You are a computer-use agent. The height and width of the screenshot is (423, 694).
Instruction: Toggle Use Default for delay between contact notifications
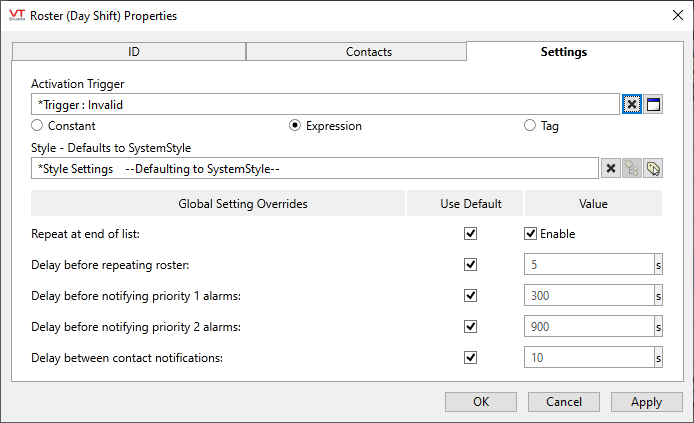[x=471, y=358]
